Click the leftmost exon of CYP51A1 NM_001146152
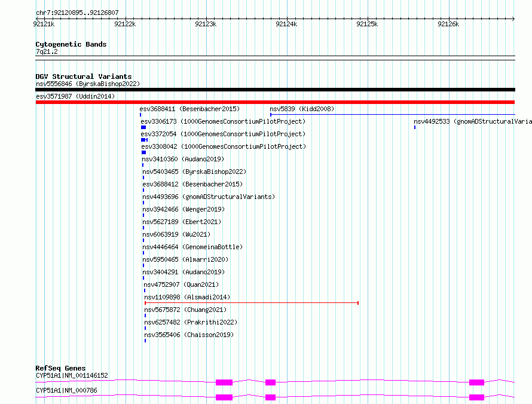The height and width of the screenshot is (404, 532). point(224,382)
